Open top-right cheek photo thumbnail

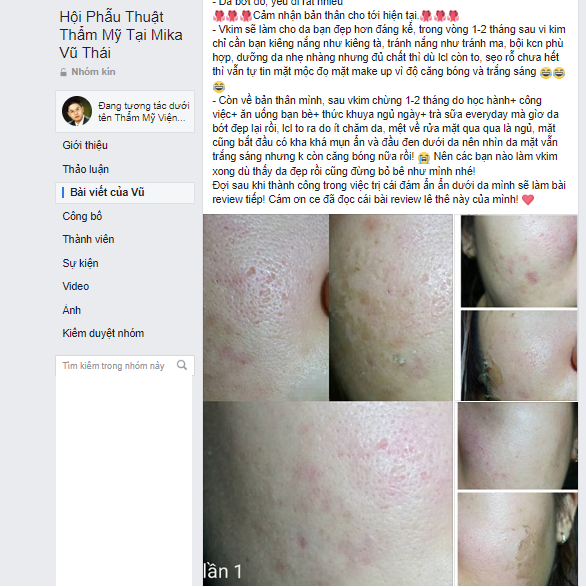pyautogui.click(x=519, y=261)
